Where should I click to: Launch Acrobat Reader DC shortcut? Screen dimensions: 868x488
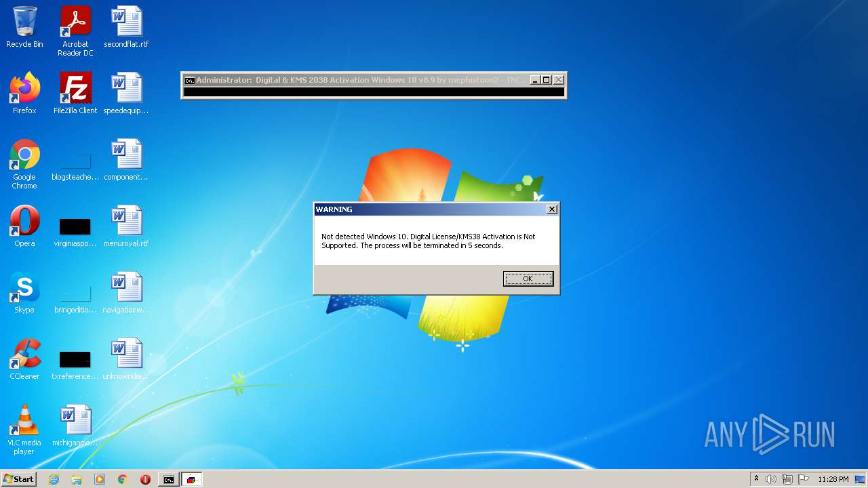(x=75, y=31)
